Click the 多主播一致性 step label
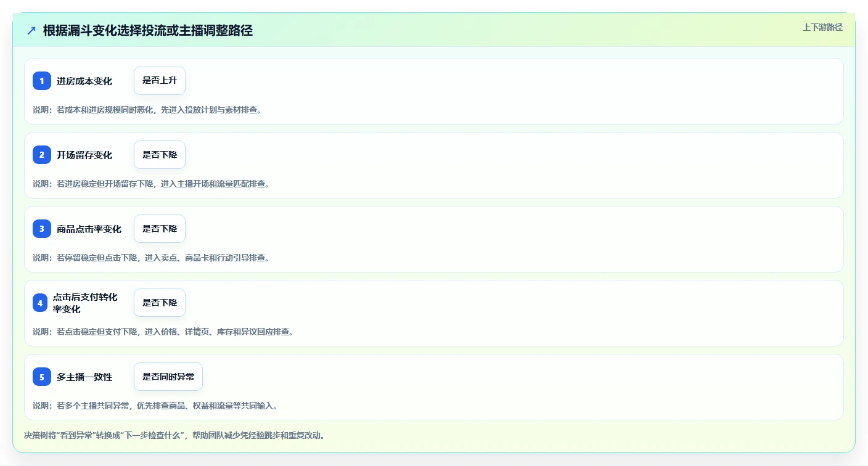This screenshot has width=868, height=466. point(84,377)
